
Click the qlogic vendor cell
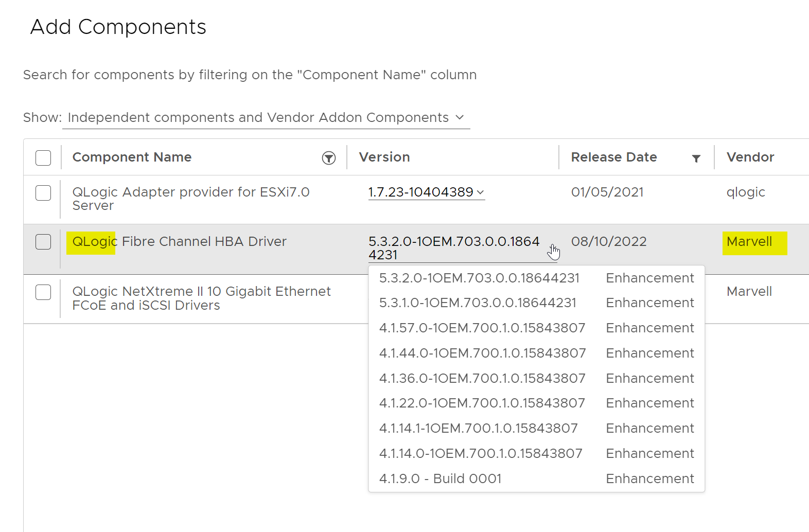(x=746, y=192)
